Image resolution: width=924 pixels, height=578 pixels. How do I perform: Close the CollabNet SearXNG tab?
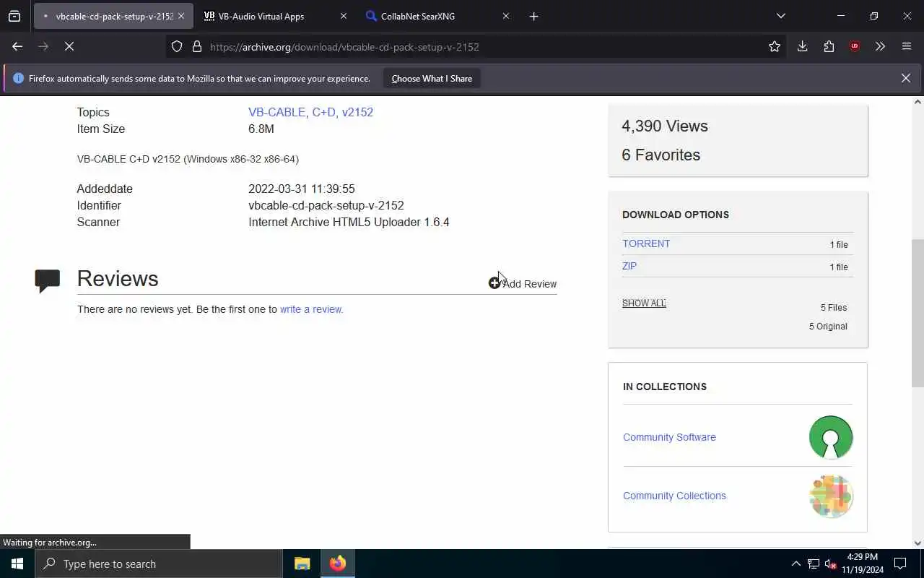click(x=505, y=16)
